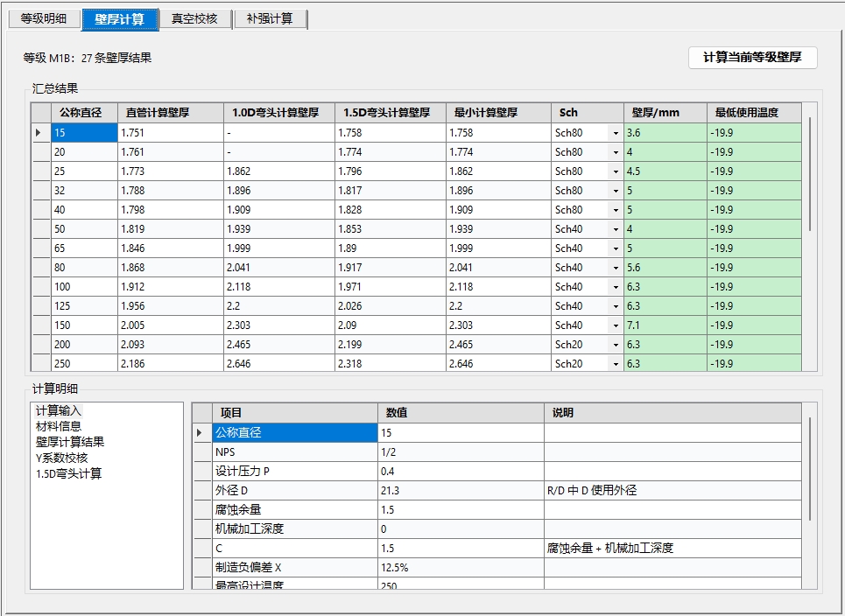Open Sch dropdown for diameter 100 row
The height and width of the screenshot is (616, 845).
pos(616,287)
